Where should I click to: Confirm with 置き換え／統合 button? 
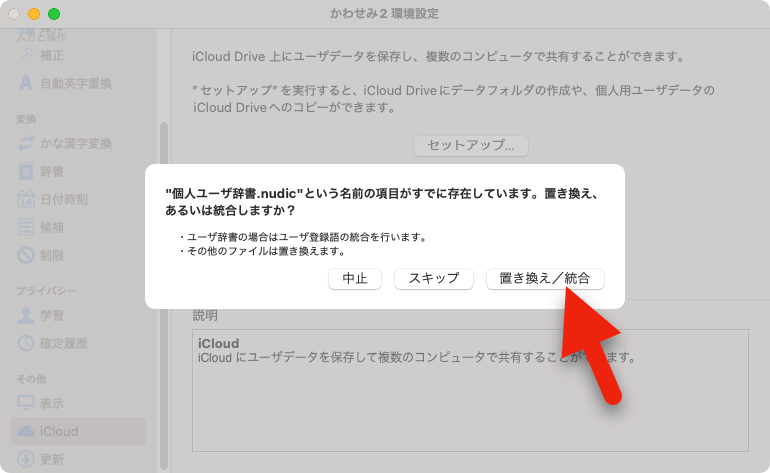545,279
